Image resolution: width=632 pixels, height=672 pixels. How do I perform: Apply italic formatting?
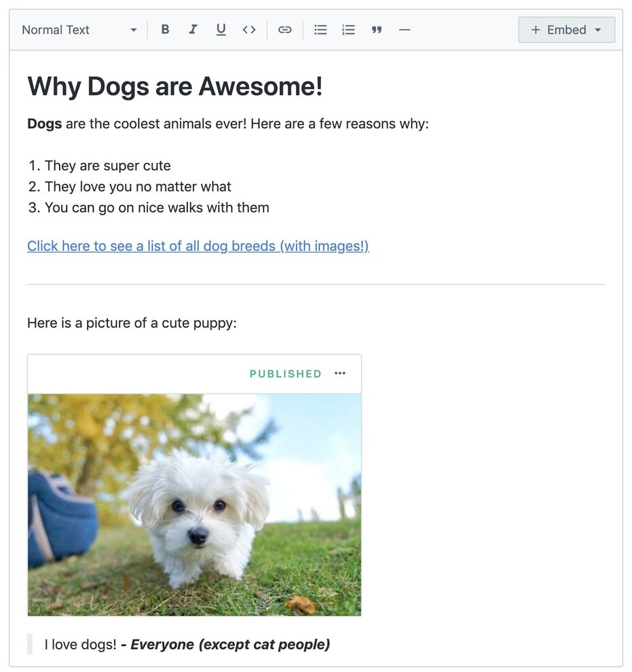pos(193,30)
